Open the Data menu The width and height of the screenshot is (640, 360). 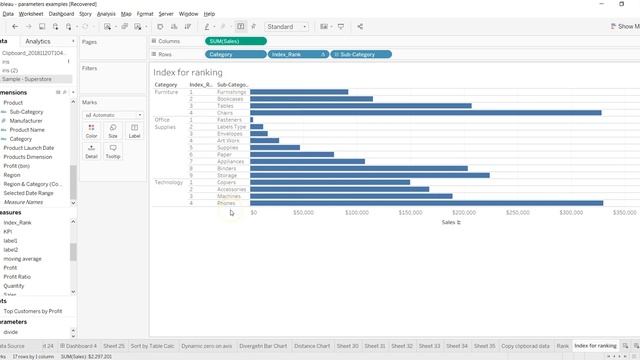point(8,14)
